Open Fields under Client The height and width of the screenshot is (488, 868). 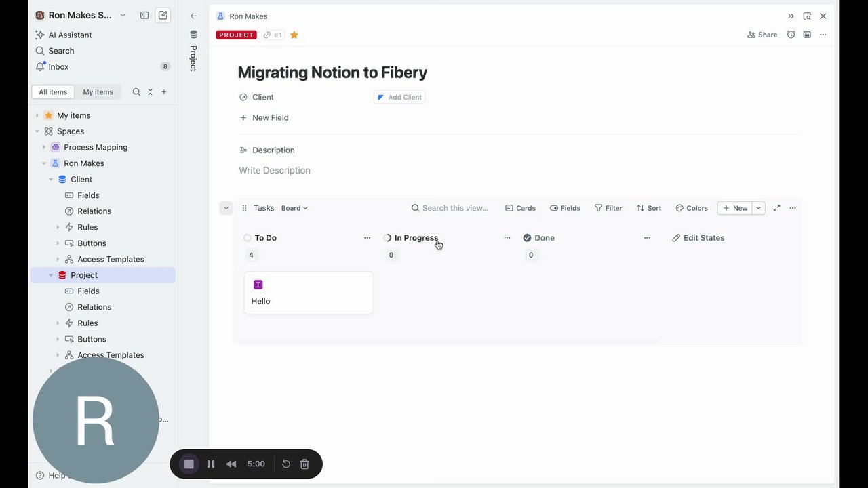pos(88,195)
